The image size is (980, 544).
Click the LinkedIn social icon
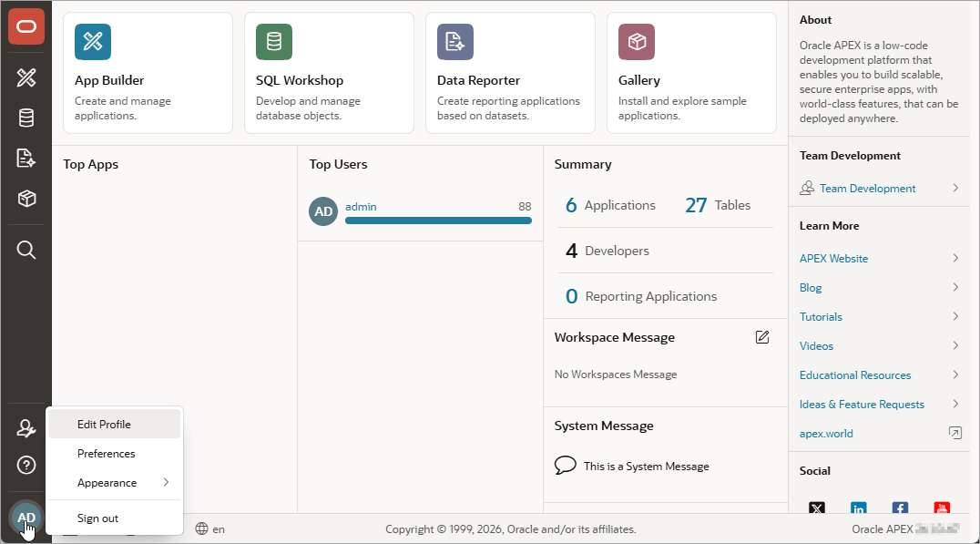pyautogui.click(x=859, y=508)
